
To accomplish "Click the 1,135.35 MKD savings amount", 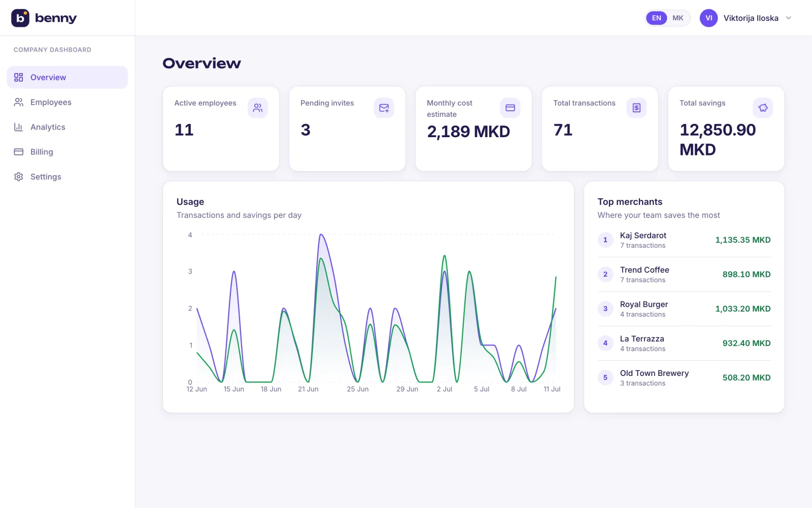I will pos(743,240).
